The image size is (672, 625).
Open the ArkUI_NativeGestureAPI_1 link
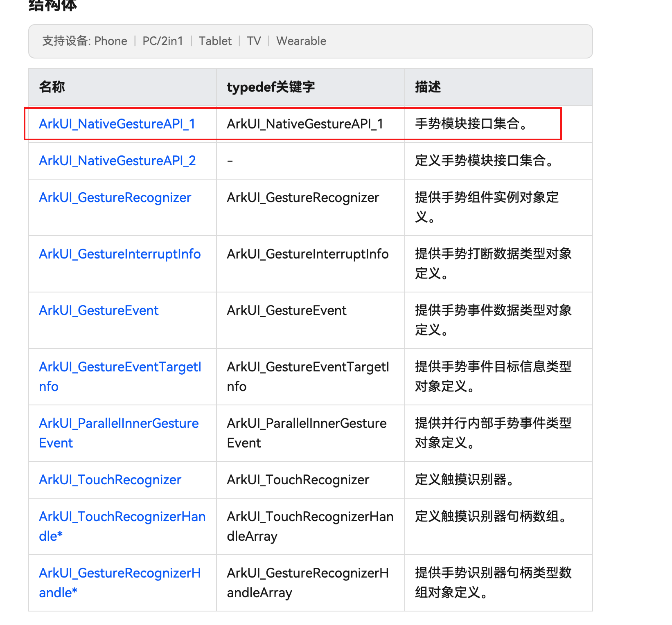pos(117,124)
